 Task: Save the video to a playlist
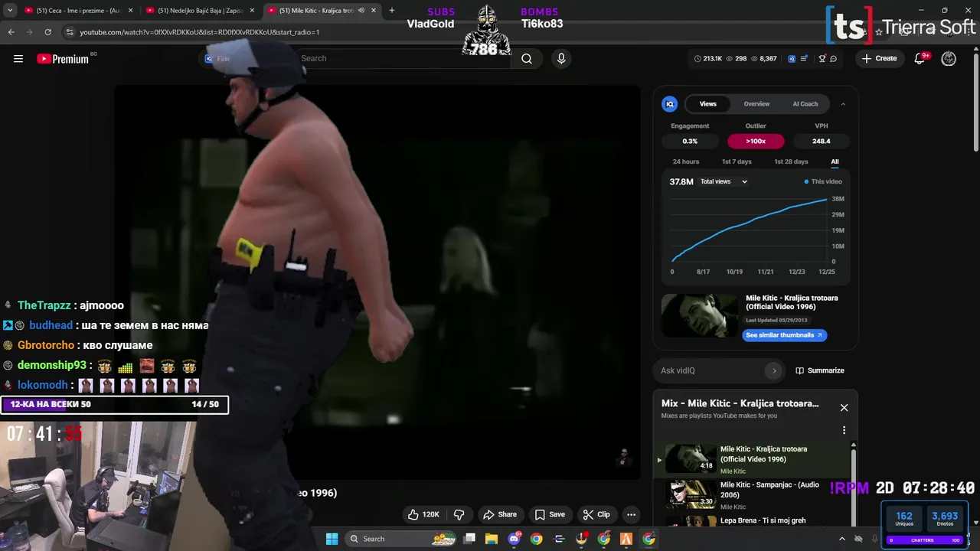click(x=550, y=514)
